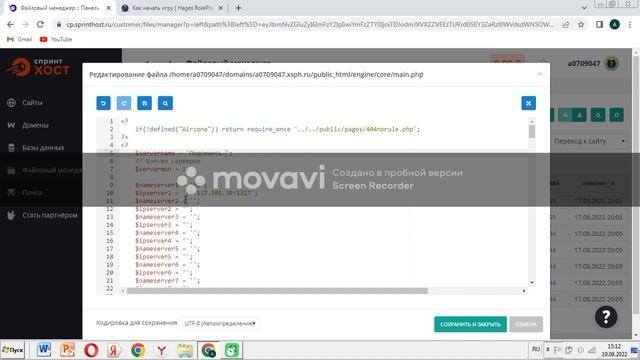The height and width of the screenshot is (360, 640).
Task: Bookmark this page with the star icon
Action: pyautogui.click(x=581, y=24)
